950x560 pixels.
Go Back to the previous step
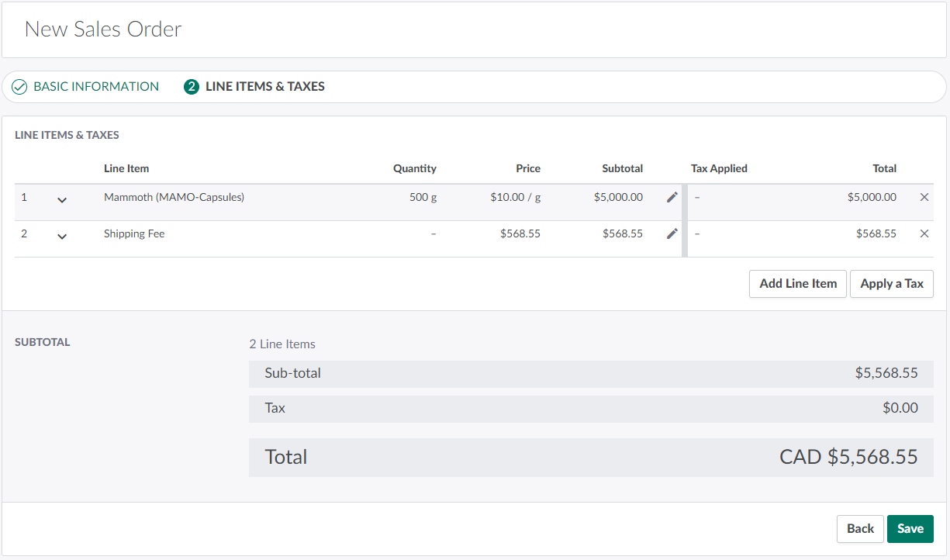pyautogui.click(x=860, y=529)
